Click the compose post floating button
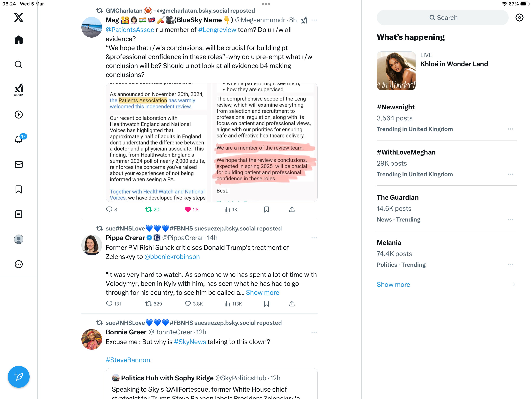This screenshot has width=532, height=399. tap(18, 377)
